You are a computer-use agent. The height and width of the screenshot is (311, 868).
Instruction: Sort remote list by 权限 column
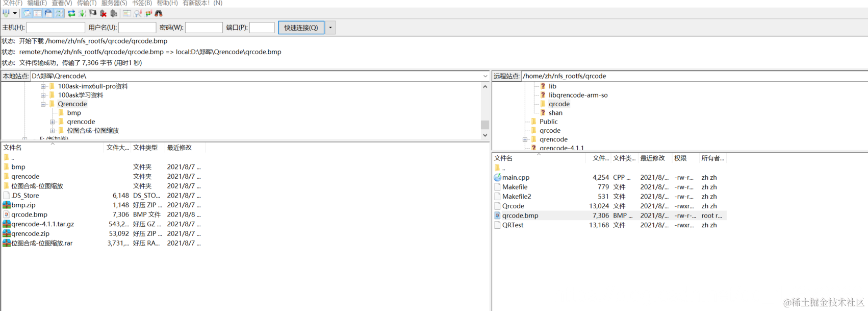tap(684, 158)
